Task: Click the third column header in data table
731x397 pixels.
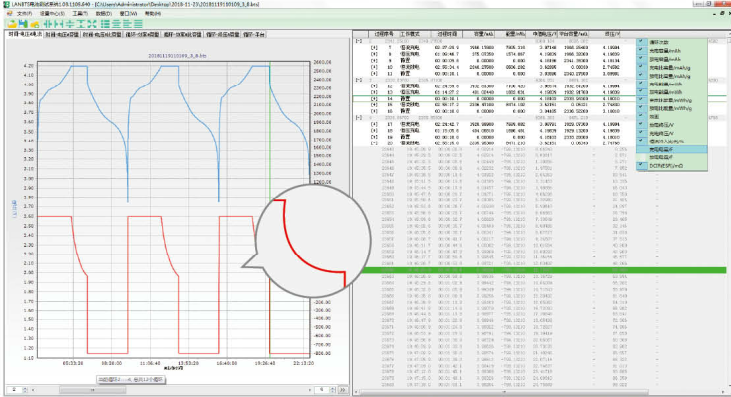Action: [447, 34]
